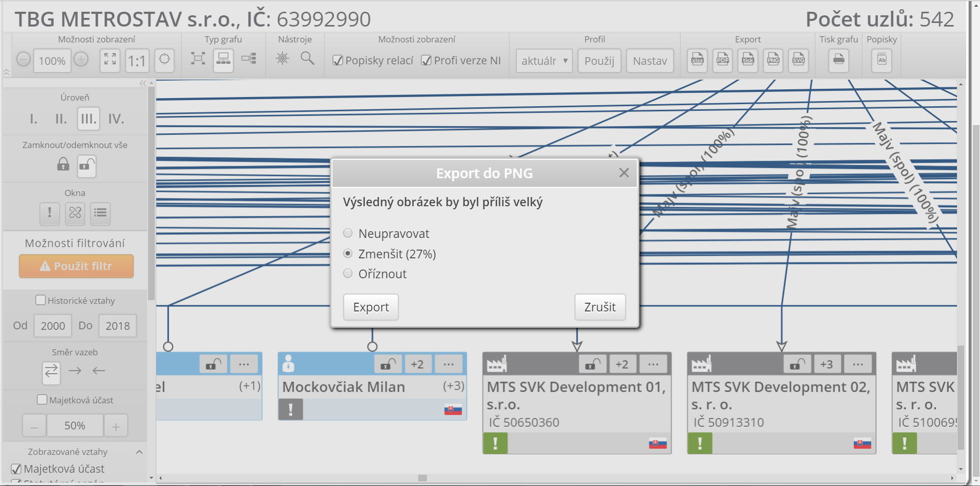Export graph to SVG
The width and height of the screenshot is (980, 486).
pyautogui.click(x=798, y=60)
